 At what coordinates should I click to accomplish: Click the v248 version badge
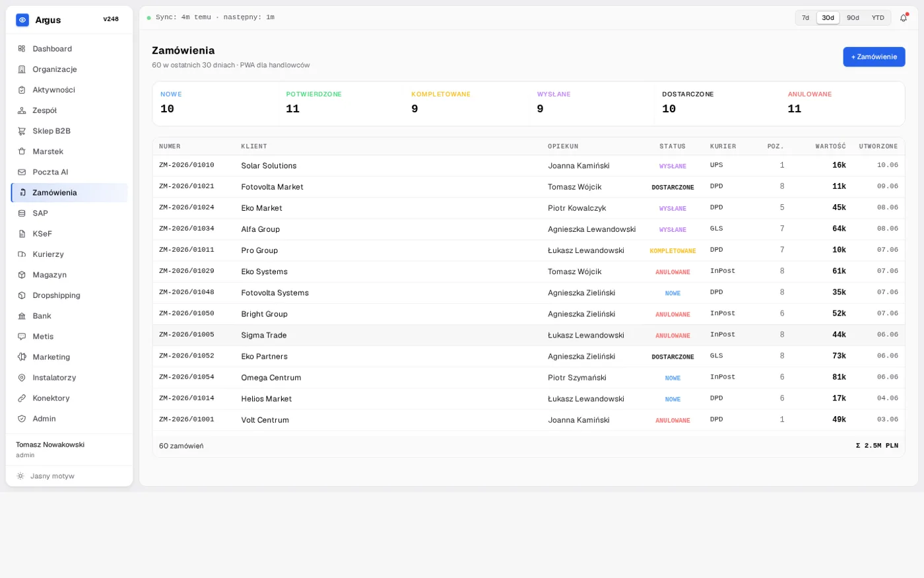pyautogui.click(x=111, y=19)
